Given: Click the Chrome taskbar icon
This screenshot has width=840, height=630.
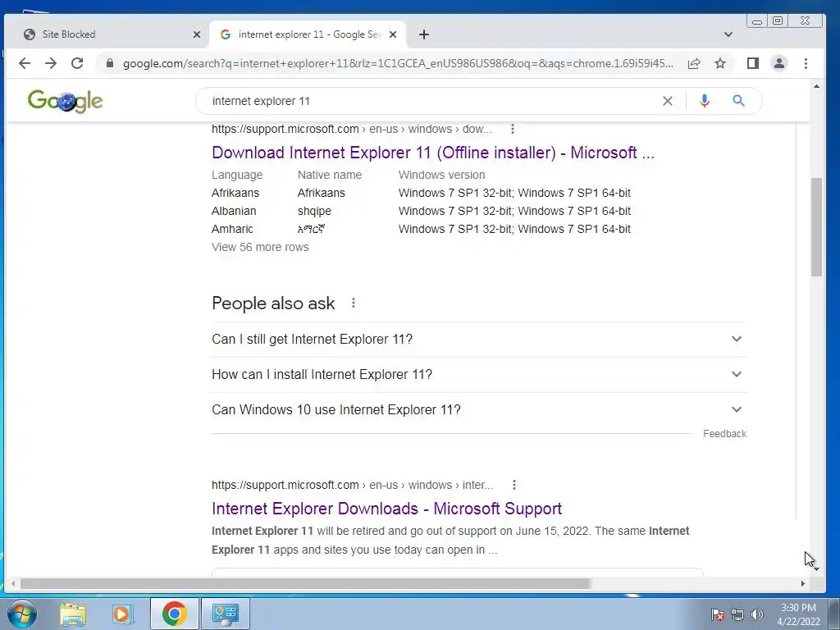Looking at the screenshot, I should tap(174, 614).
